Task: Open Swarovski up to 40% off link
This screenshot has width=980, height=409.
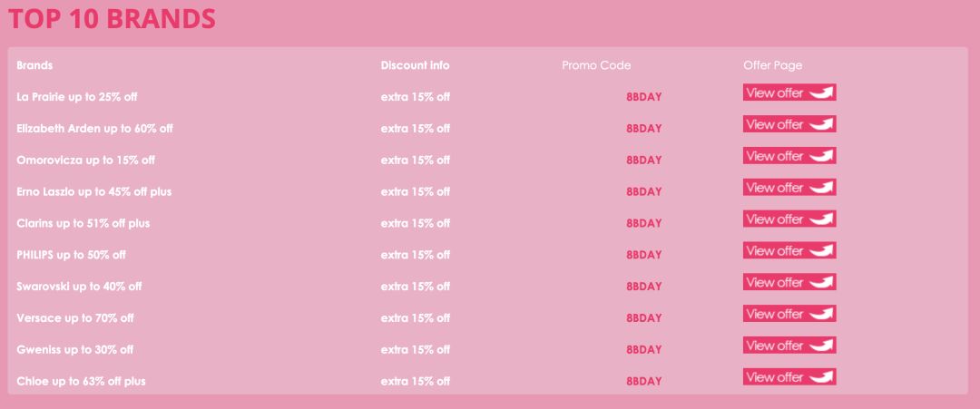Action: [79, 287]
